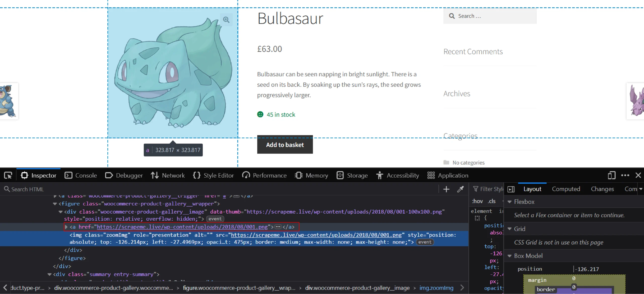This screenshot has width=644, height=294.
Task: Collapse the Flexbox section
Action: (x=510, y=202)
